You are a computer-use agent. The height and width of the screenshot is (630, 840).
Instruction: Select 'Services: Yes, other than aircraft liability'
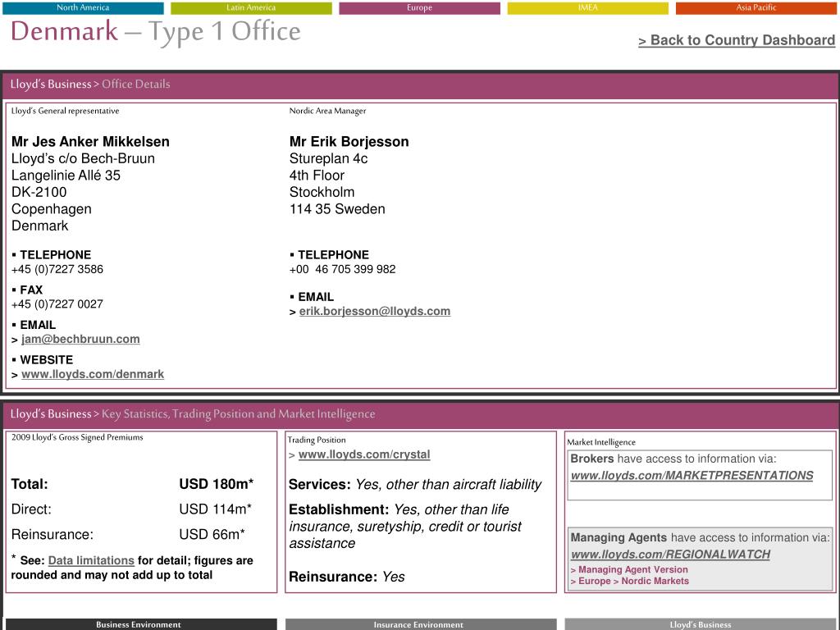[x=415, y=484]
